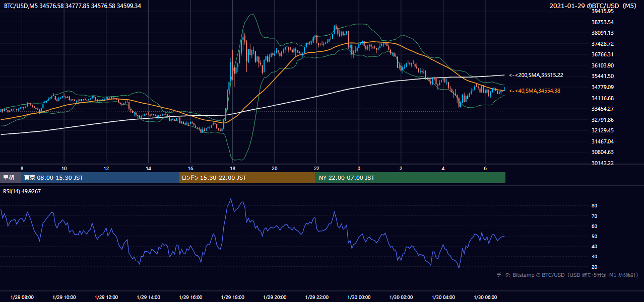Image resolution: width=644 pixels, height=302 pixels.
Task: Click hour tick 14 under the price chart
Action: pyautogui.click(x=148, y=168)
